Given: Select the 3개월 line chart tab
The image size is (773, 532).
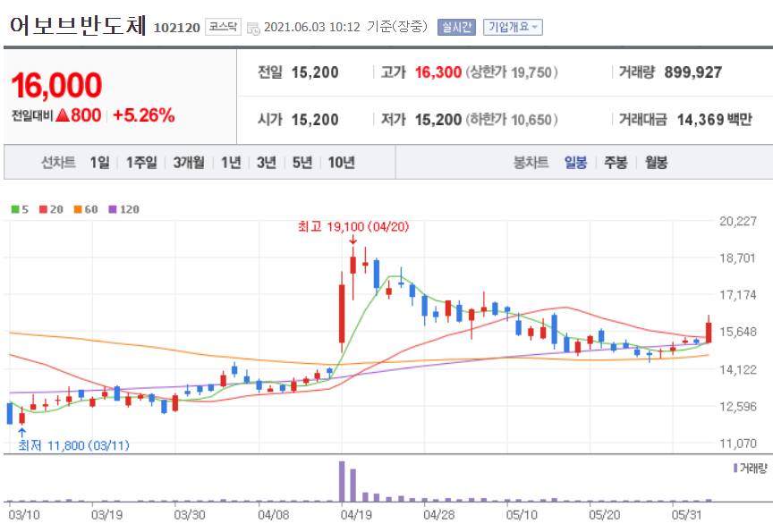Looking at the screenshot, I should pos(189,162).
